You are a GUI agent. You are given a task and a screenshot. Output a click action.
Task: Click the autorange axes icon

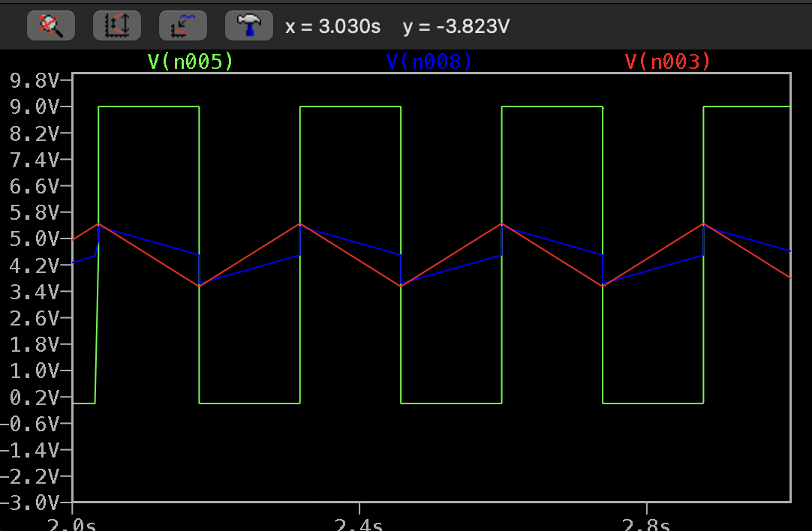click(x=117, y=26)
